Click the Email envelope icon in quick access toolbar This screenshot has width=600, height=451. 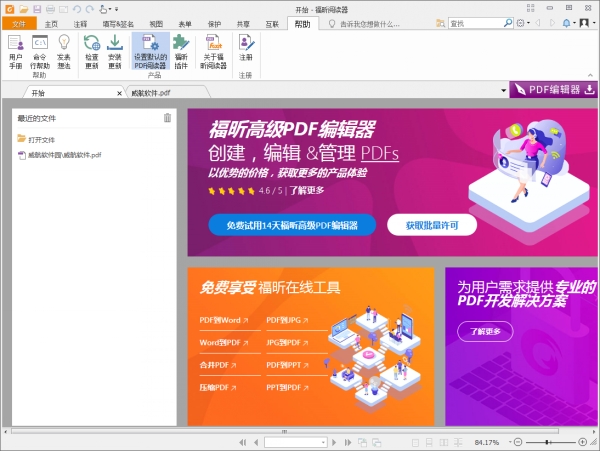(x=63, y=9)
